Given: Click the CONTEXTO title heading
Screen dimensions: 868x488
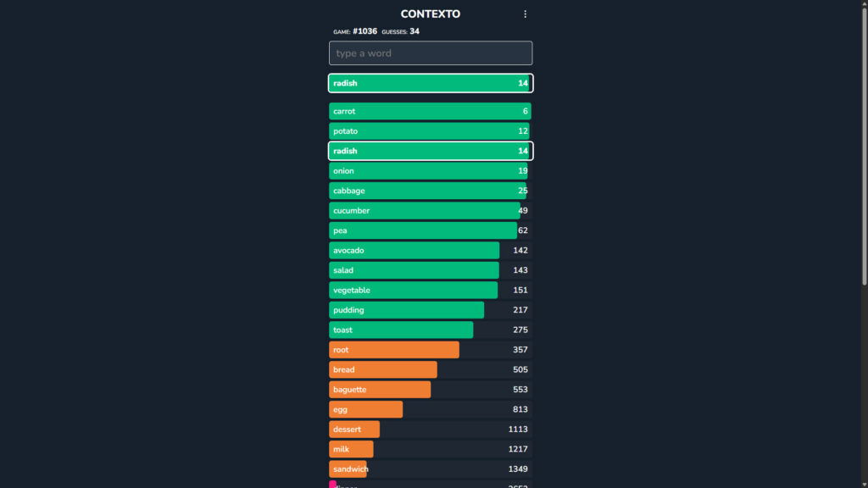Looking at the screenshot, I should 431,14.
